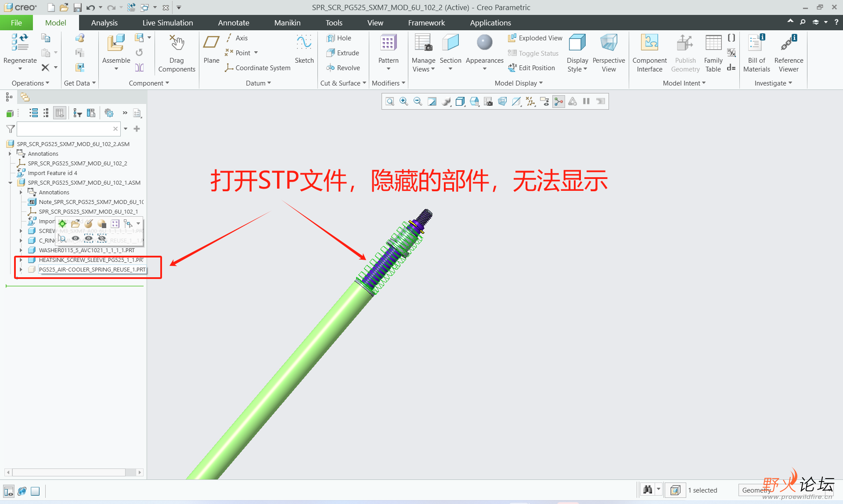Switch to the layer tree tab icon

tap(25, 97)
